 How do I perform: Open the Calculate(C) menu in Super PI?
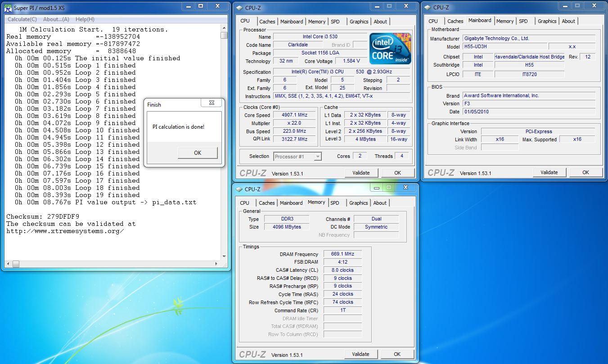pyautogui.click(x=23, y=19)
